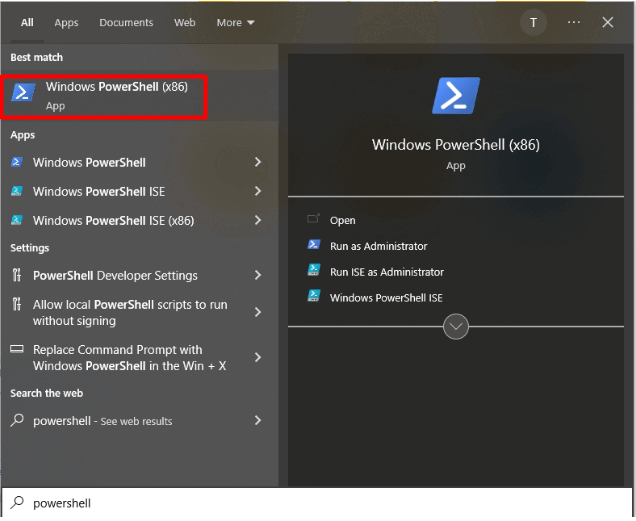Click the Run as Administrator shield icon

coord(314,245)
